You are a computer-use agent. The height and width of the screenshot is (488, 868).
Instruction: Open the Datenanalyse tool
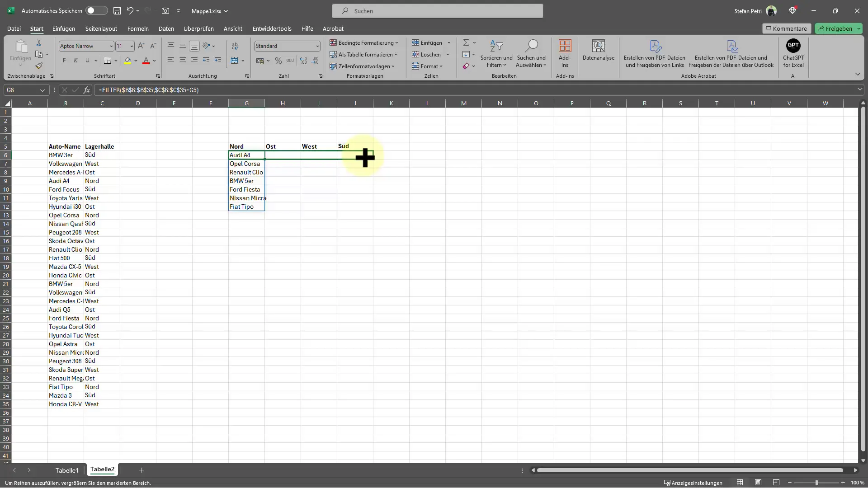click(599, 50)
